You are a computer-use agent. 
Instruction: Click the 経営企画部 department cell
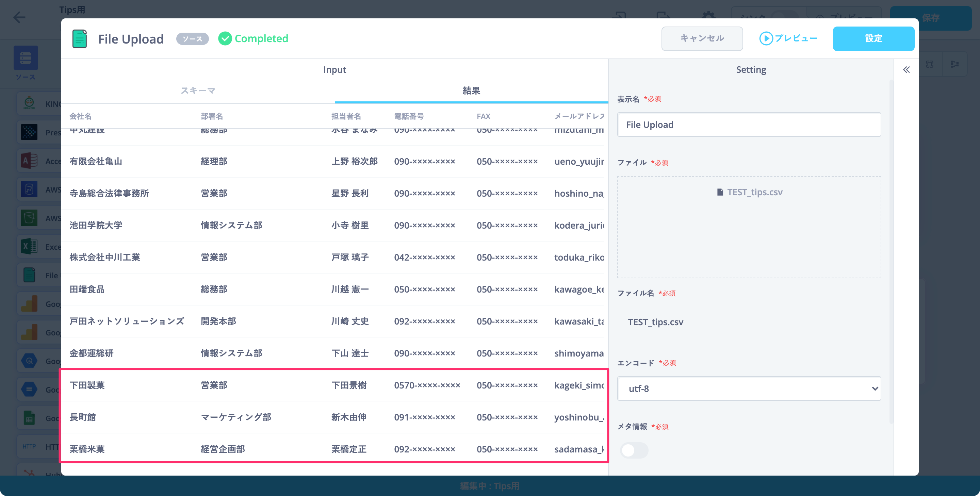[x=223, y=449]
